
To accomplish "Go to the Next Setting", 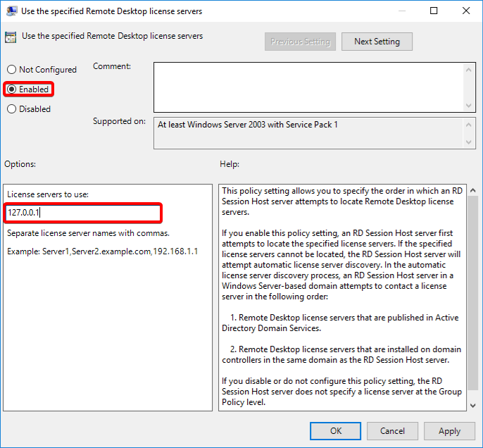I will [377, 42].
